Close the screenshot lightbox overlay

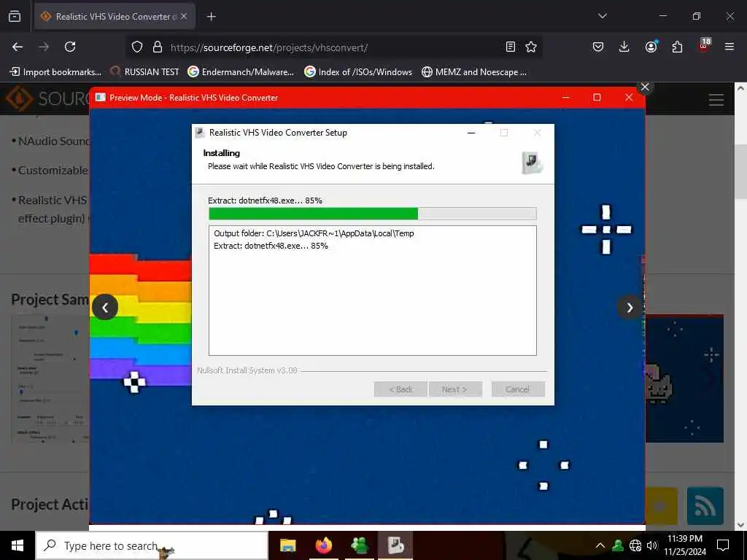[x=645, y=87]
